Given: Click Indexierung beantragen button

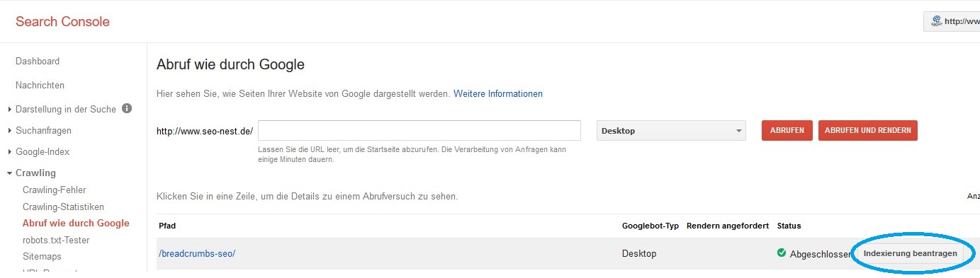Looking at the screenshot, I should 910,253.
